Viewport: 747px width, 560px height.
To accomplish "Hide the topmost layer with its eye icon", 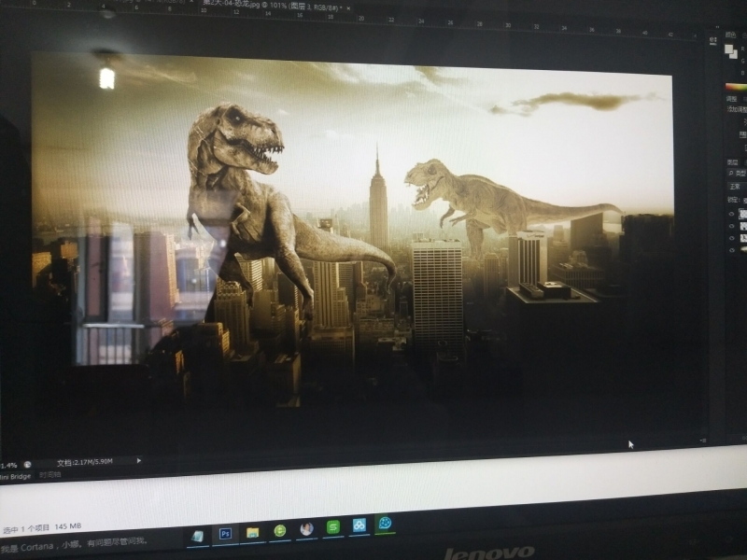I will (731, 214).
